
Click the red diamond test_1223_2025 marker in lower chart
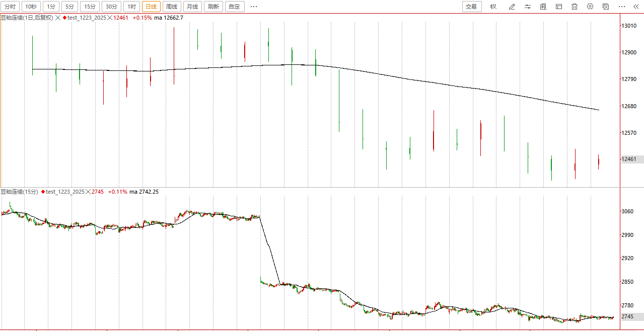point(43,192)
